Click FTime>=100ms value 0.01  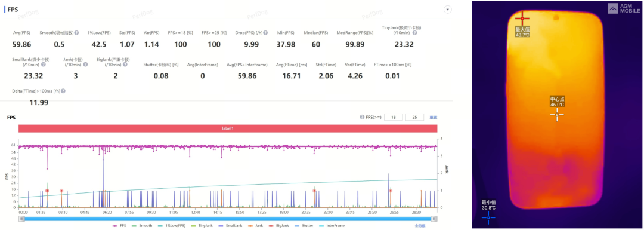(x=392, y=76)
